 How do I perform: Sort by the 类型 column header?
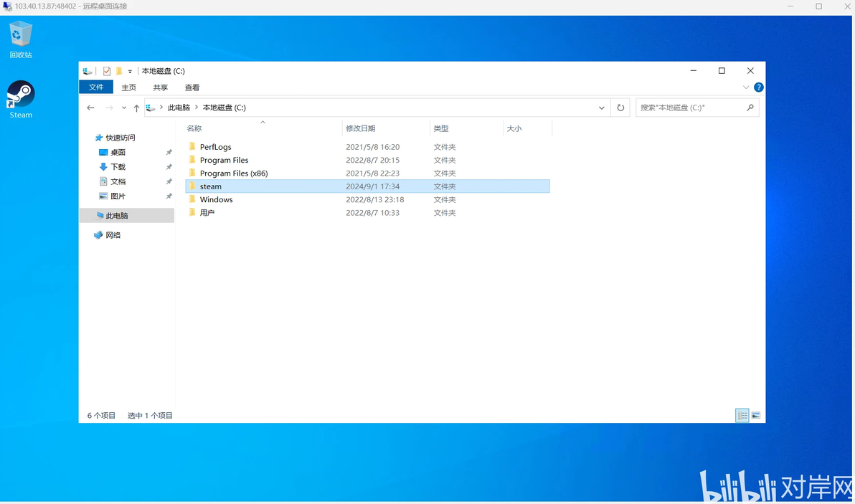(441, 128)
